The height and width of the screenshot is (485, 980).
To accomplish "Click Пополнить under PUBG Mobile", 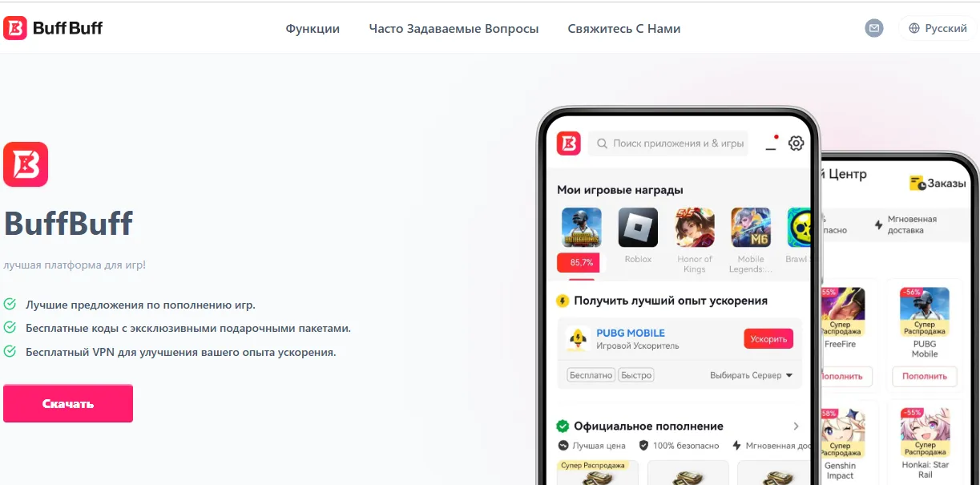I will coord(925,376).
